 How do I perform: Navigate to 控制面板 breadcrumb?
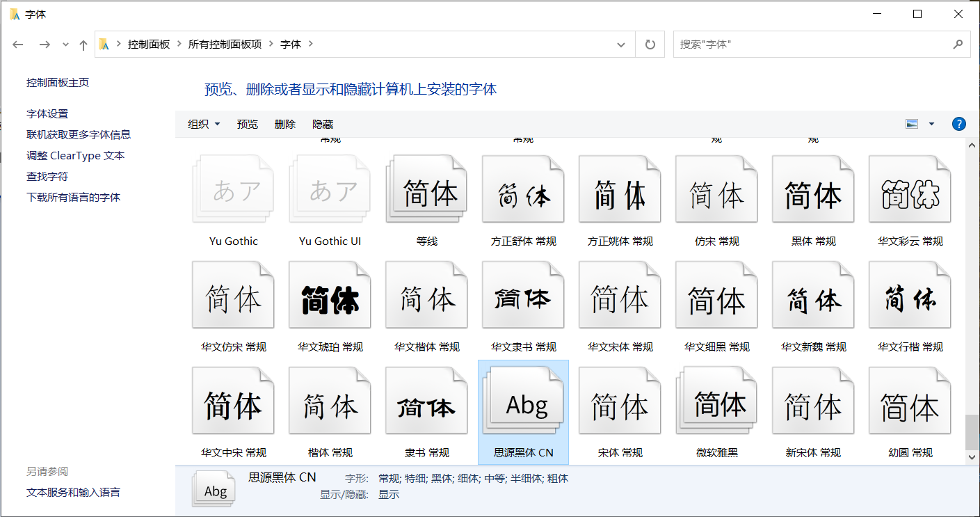click(149, 44)
